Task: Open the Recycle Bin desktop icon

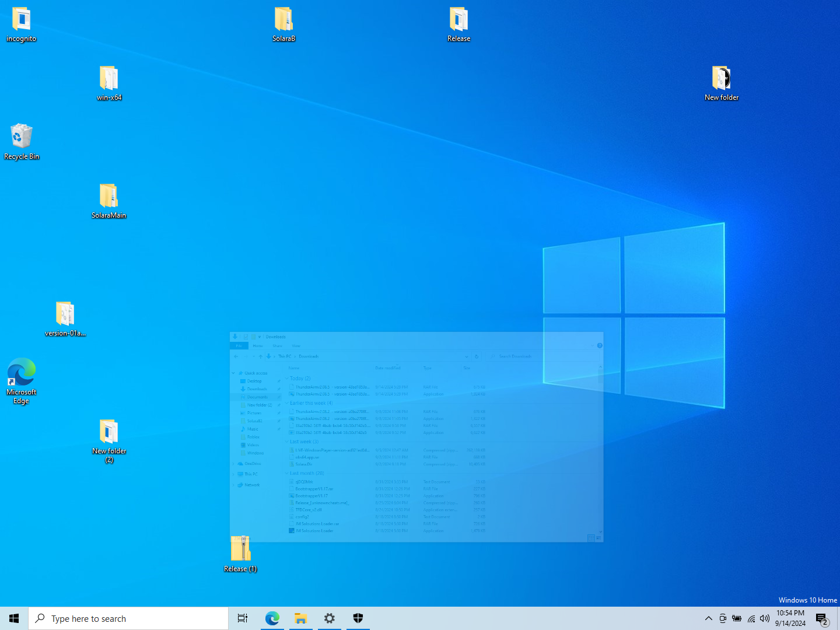Action: [22, 137]
